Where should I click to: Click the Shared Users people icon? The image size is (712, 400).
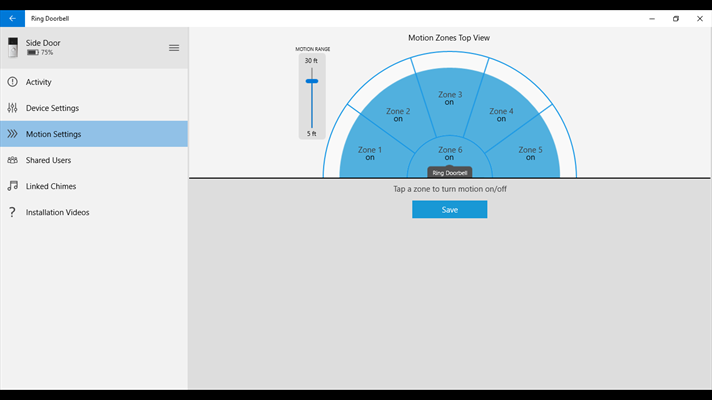pyautogui.click(x=12, y=160)
